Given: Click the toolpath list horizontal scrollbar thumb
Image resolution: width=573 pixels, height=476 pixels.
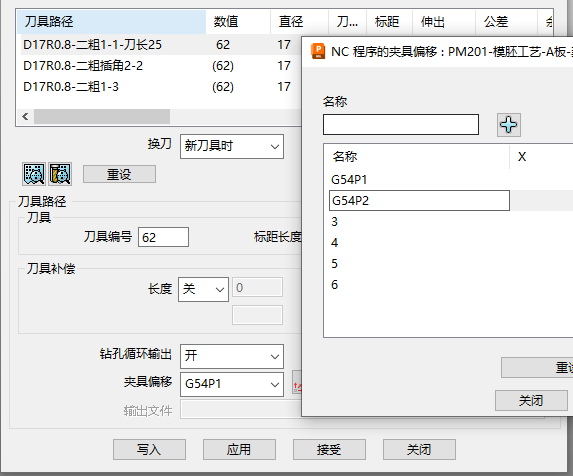Looking at the screenshot, I should coord(102,117).
